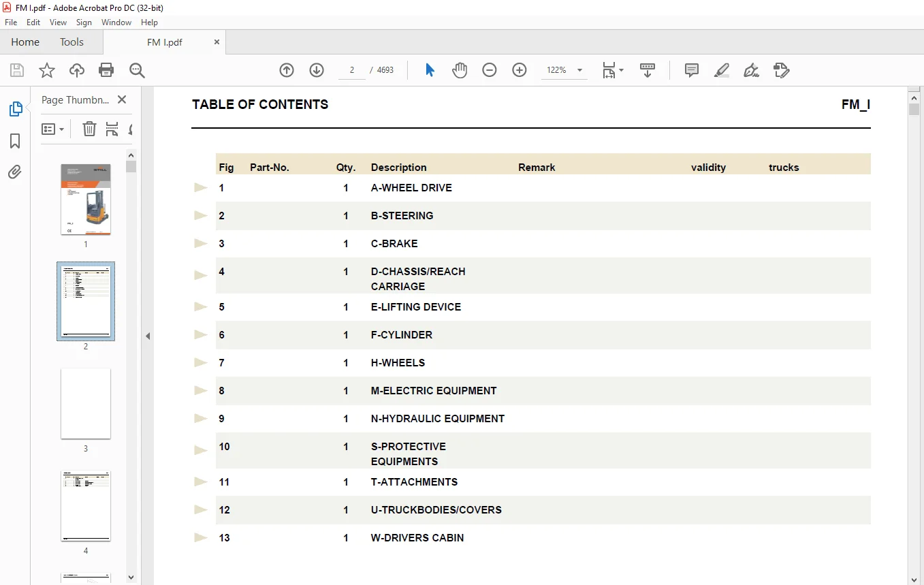
Task: Open the Find text magnifier tool
Action: tap(137, 70)
